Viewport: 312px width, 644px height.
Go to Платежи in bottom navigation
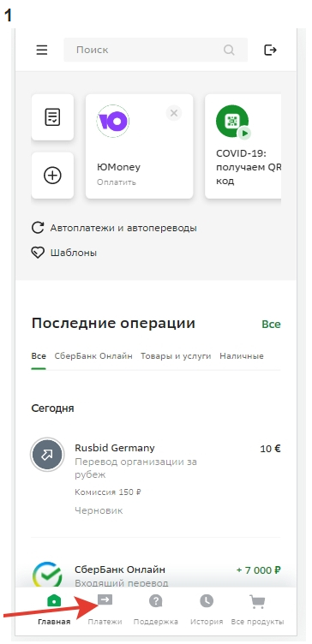tap(105, 610)
